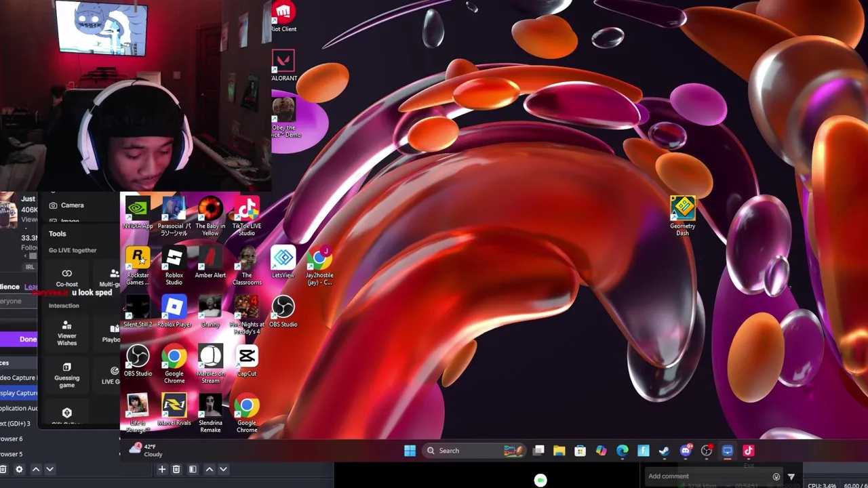Select the Display Capture source
This screenshot has width=868, height=488.
tap(19, 393)
